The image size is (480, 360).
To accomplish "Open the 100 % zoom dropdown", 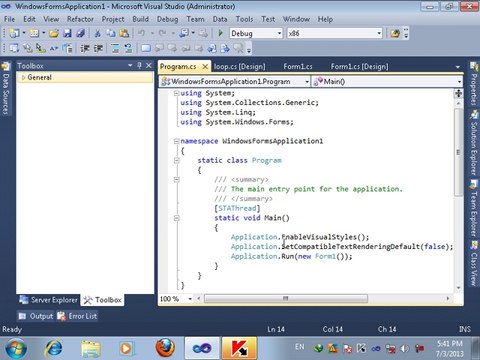I will tap(190, 299).
